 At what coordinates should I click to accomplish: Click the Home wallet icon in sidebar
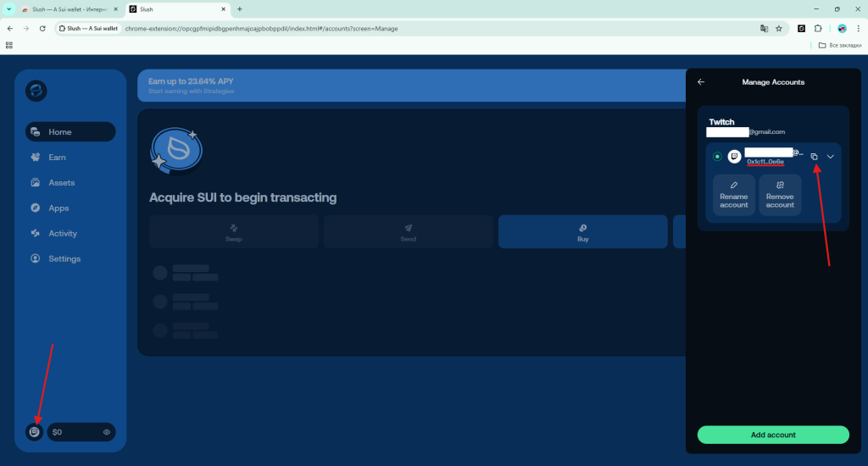[36, 131]
